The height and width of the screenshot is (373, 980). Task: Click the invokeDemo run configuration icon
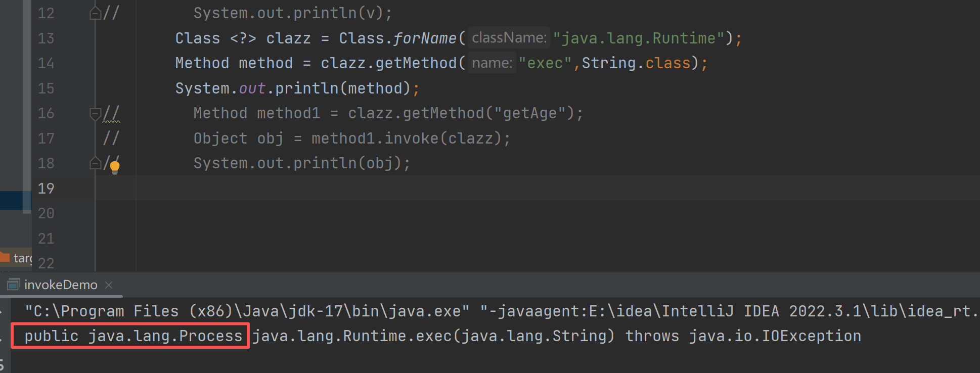pyautogui.click(x=13, y=285)
